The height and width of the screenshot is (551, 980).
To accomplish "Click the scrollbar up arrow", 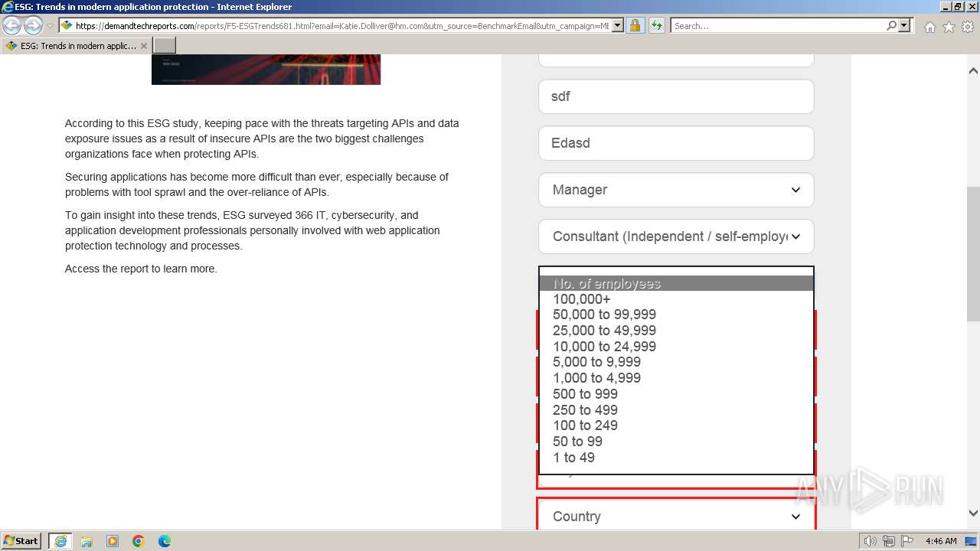I will coord(973,70).
